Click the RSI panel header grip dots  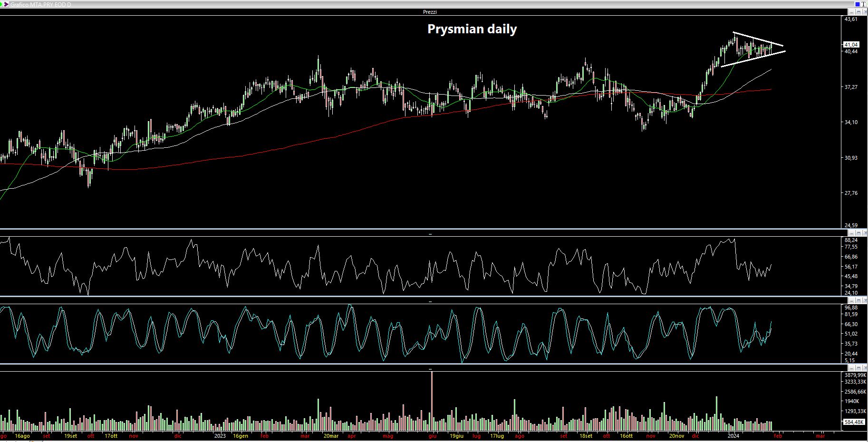coord(430,234)
